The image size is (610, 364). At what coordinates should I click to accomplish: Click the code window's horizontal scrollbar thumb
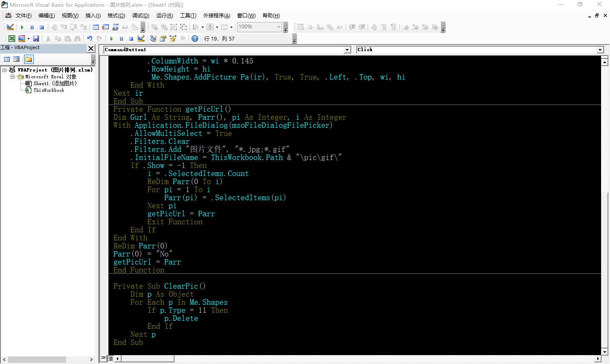(x=148, y=358)
